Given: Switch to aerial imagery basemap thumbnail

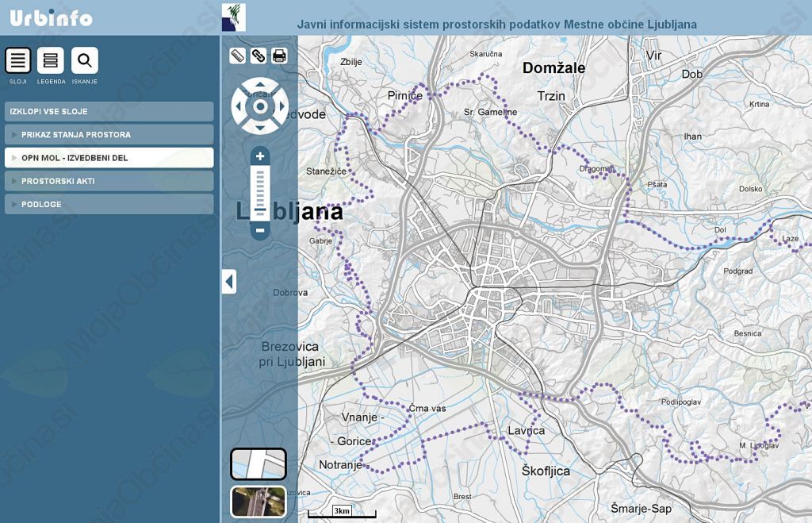Looking at the screenshot, I should point(258,502).
